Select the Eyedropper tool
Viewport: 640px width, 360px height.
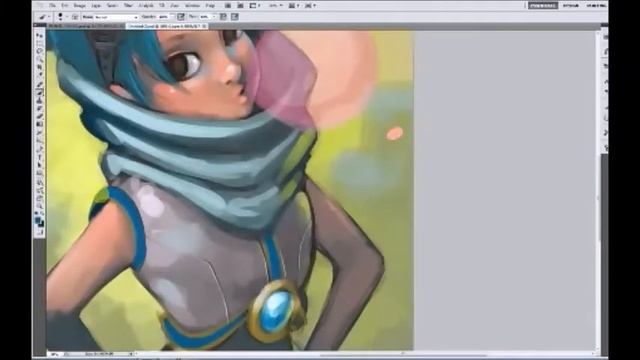coord(39,75)
